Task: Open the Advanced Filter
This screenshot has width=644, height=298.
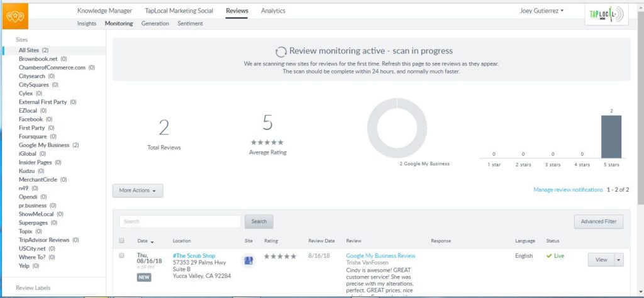Action: point(599,221)
